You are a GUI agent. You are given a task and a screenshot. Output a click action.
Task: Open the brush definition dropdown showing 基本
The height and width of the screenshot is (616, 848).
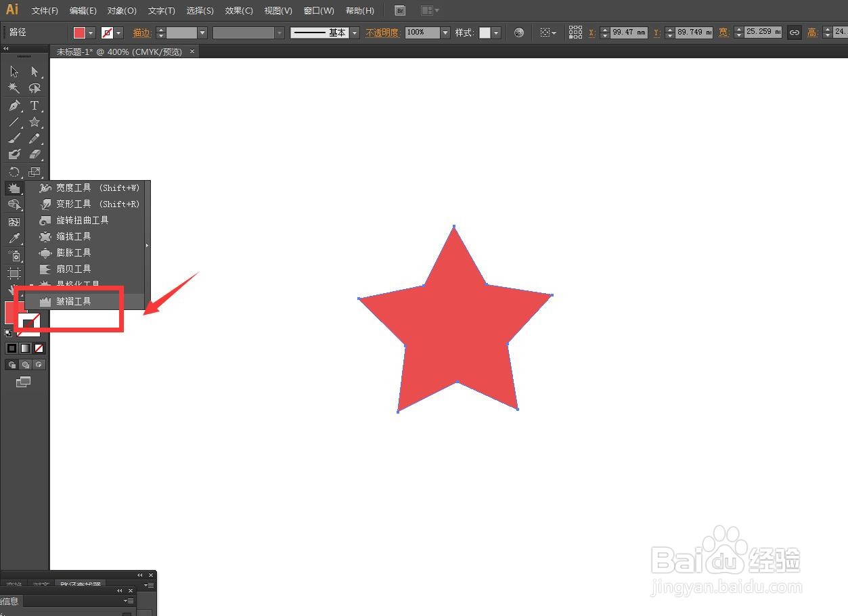pyautogui.click(x=355, y=32)
